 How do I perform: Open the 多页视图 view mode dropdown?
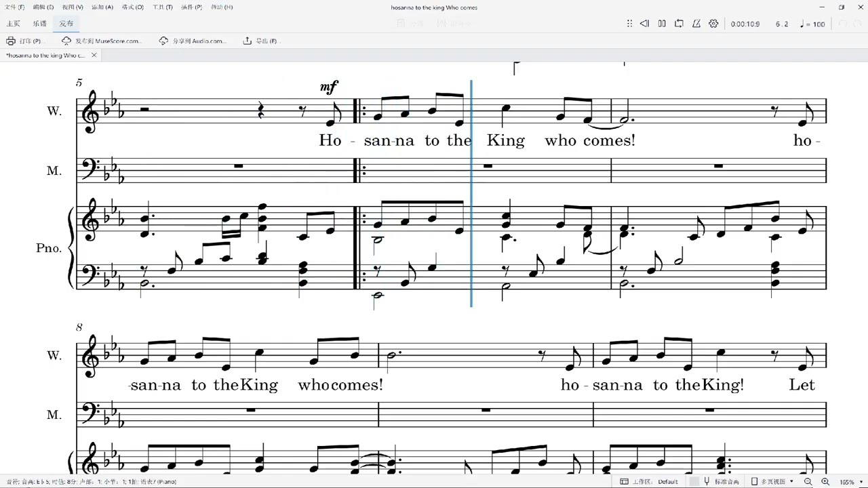(x=772, y=482)
